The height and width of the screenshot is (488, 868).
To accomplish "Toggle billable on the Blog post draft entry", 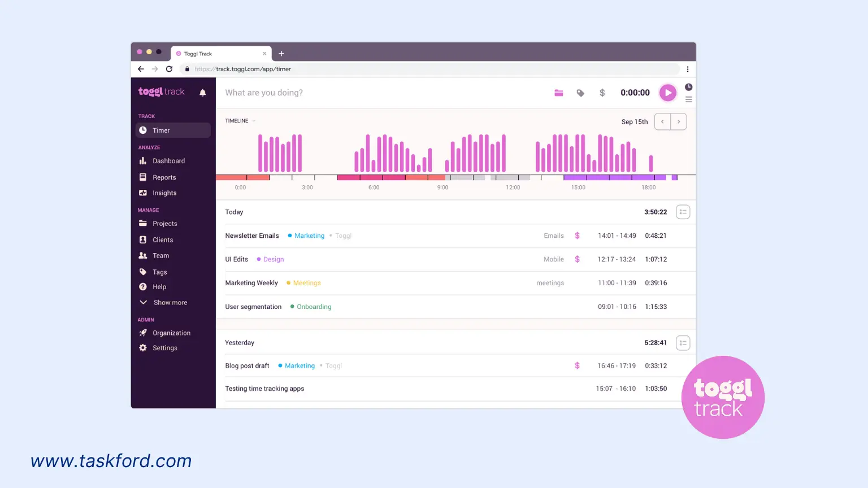I will coord(577,366).
